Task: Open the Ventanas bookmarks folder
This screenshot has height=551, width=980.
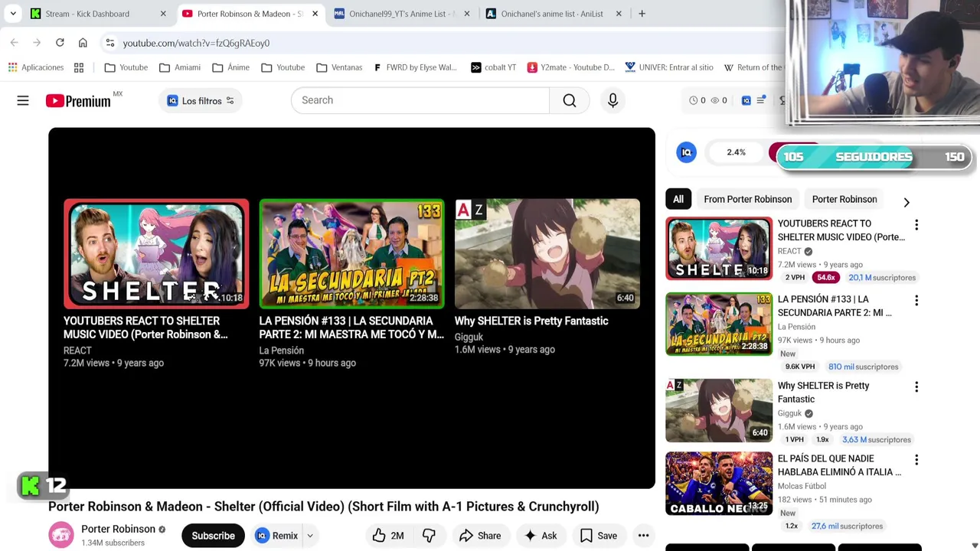Action: 339,67
